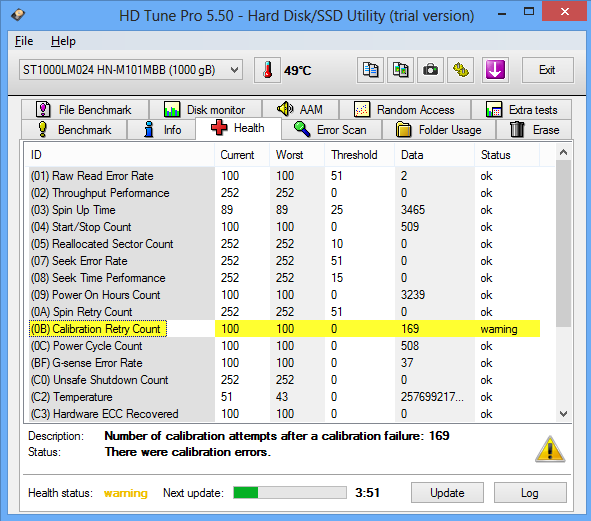Click the Status column header
591x521 pixels.
(x=507, y=155)
